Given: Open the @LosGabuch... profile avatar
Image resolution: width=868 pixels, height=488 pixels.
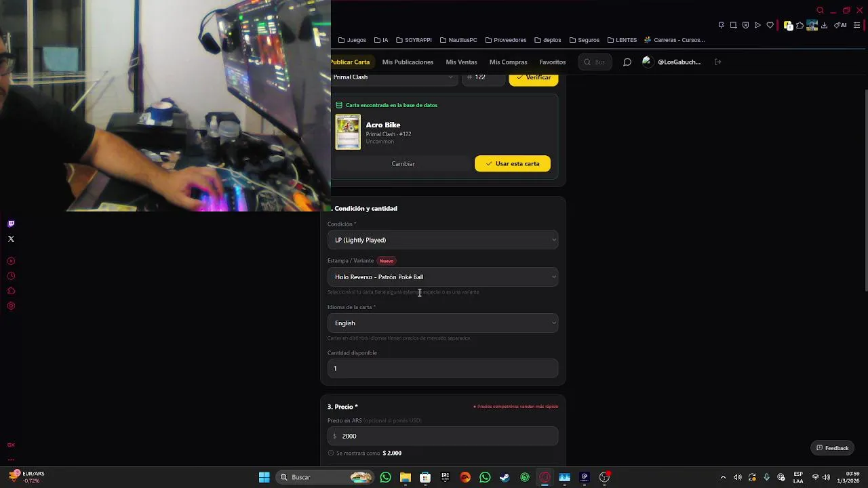Looking at the screenshot, I should pyautogui.click(x=647, y=62).
